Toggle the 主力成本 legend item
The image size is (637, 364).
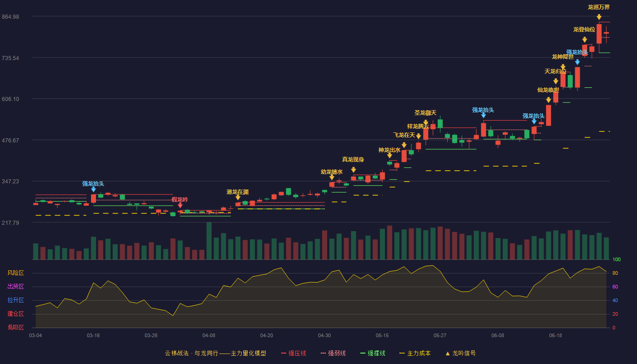coord(415,353)
